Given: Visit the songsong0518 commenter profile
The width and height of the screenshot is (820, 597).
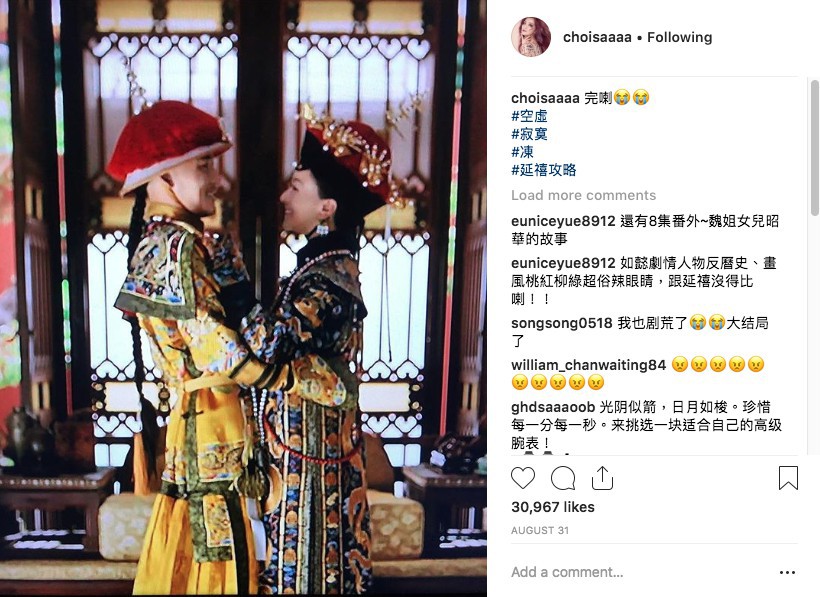Looking at the screenshot, I should coord(562,323).
